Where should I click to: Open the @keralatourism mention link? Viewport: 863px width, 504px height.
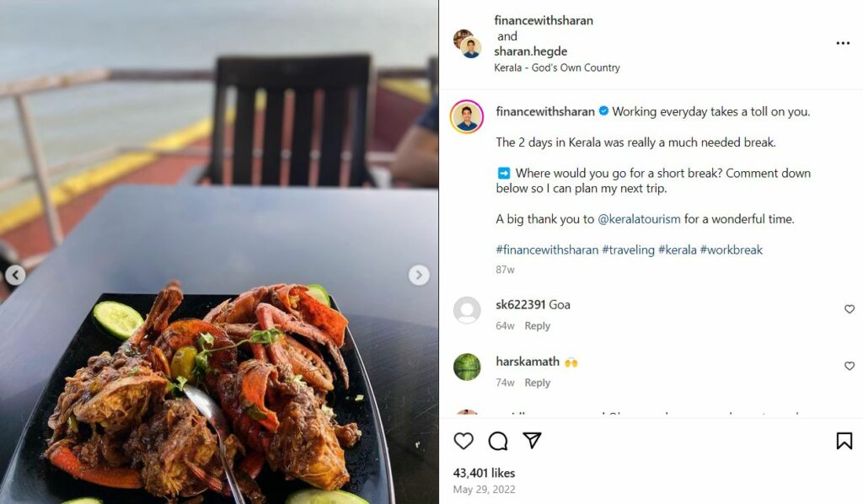click(x=639, y=219)
